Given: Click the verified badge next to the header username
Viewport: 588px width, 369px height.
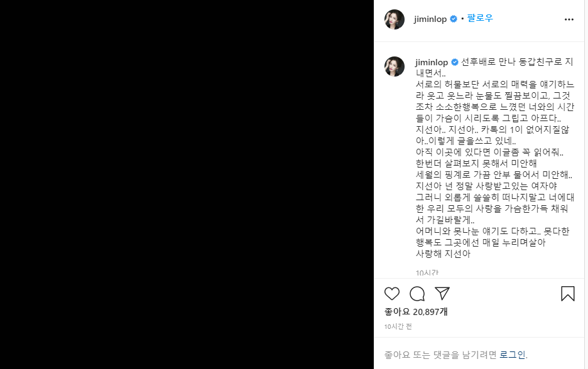Looking at the screenshot, I should coord(454,19).
